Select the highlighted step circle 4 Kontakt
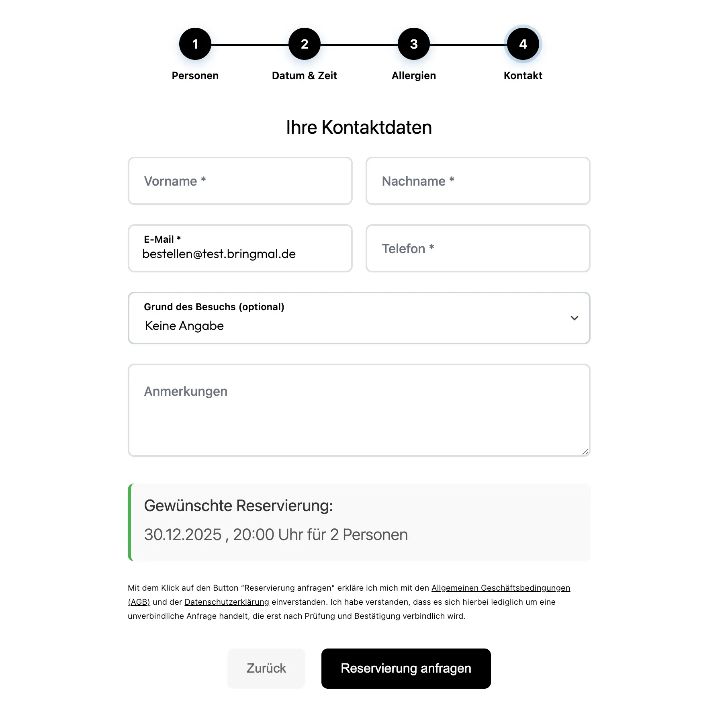Viewport: 728px width, 712px height. point(522,44)
